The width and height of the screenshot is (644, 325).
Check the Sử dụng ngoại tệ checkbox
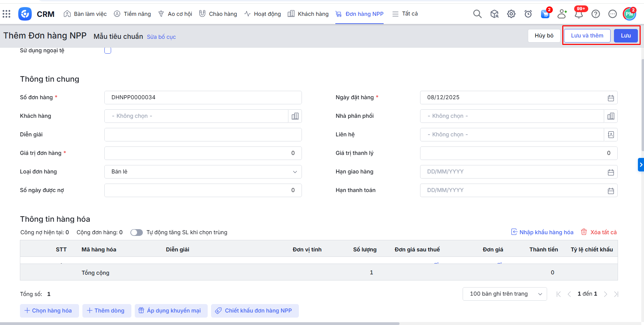tap(108, 51)
